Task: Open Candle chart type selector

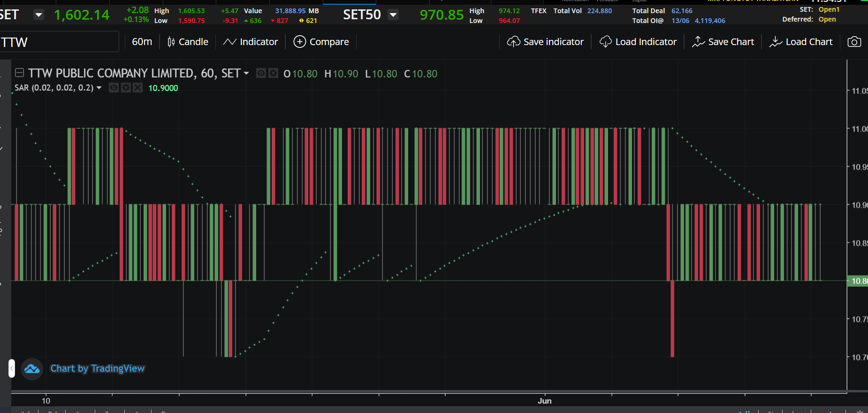Action: 188,42
